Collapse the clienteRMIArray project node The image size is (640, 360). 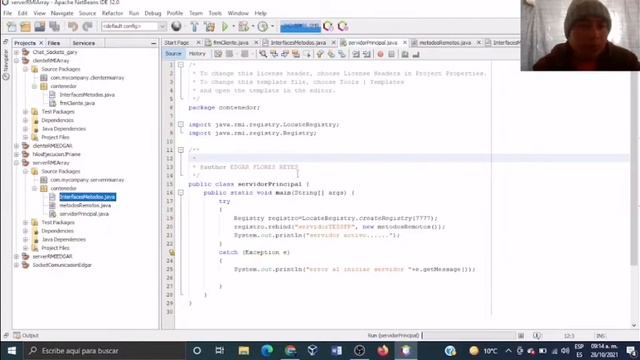point(16,61)
